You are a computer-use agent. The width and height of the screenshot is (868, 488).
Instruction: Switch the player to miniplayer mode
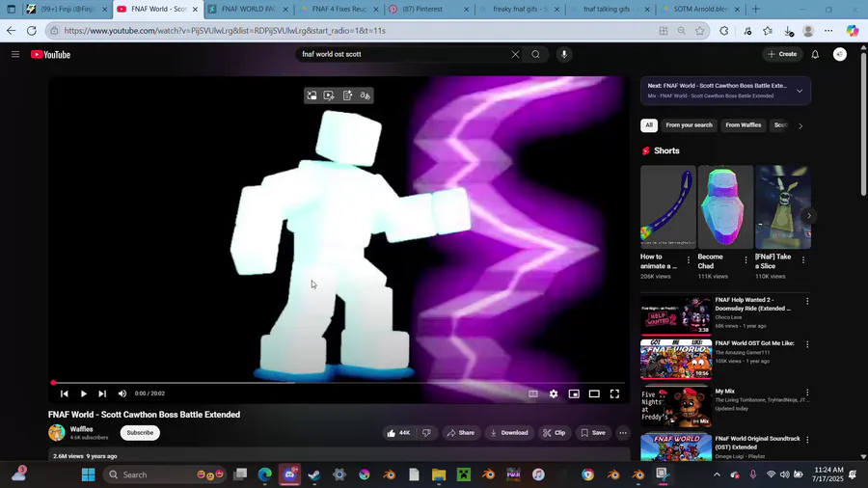click(574, 393)
